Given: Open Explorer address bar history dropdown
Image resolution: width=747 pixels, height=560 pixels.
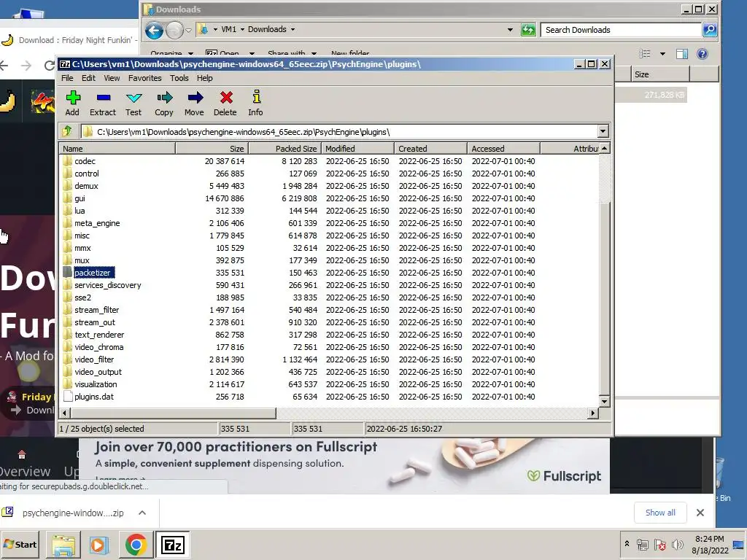Looking at the screenshot, I should [510, 29].
